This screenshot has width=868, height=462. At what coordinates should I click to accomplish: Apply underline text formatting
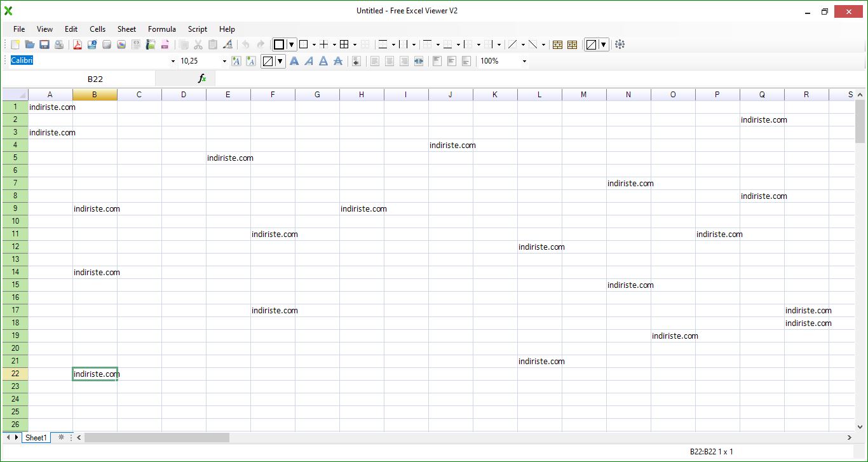(x=323, y=61)
